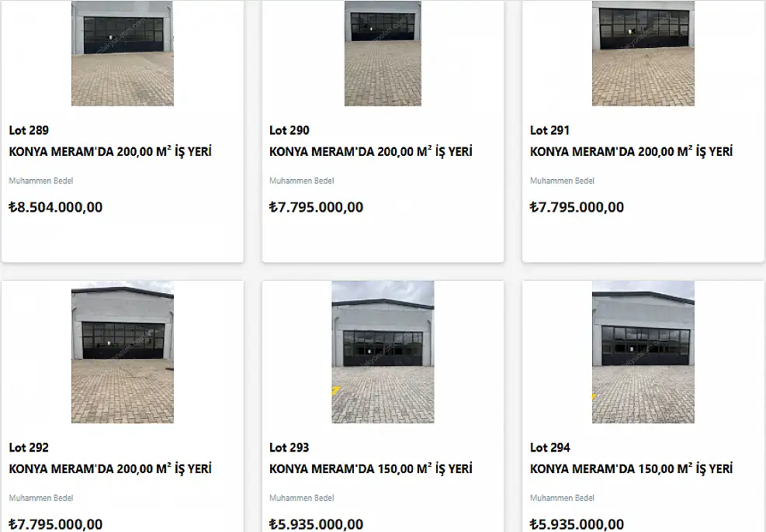Open Lot 290 Konya Meram 200,00 M² title

coord(371,151)
